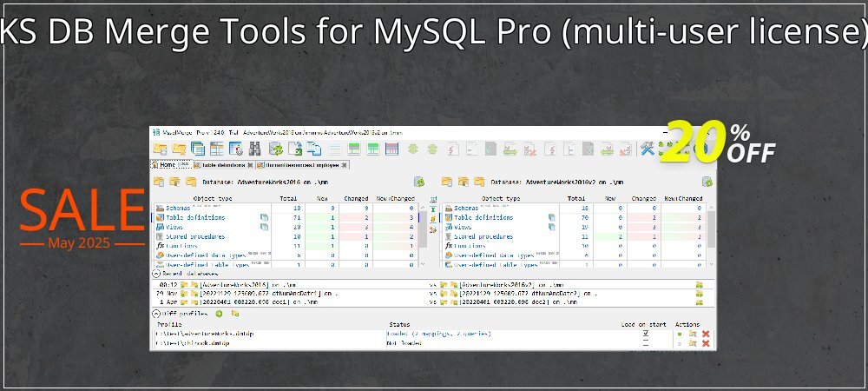Click the Loaded mappings status of adventureWorks.dmtdp
This screenshot has width=868, height=391.
pyautogui.click(x=439, y=334)
